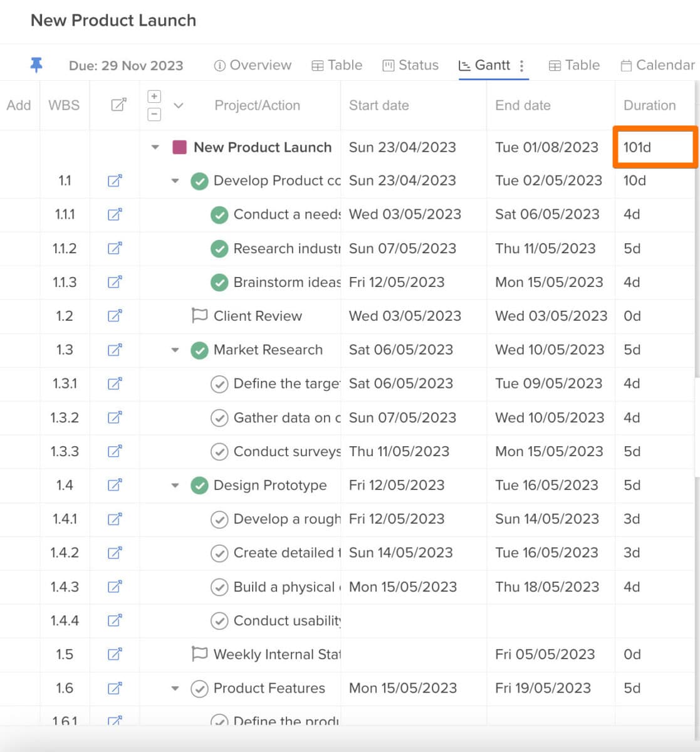The image size is (700, 752).
Task: Collapse the Product Features group
Action: pyautogui.click(x=175, y=689)
